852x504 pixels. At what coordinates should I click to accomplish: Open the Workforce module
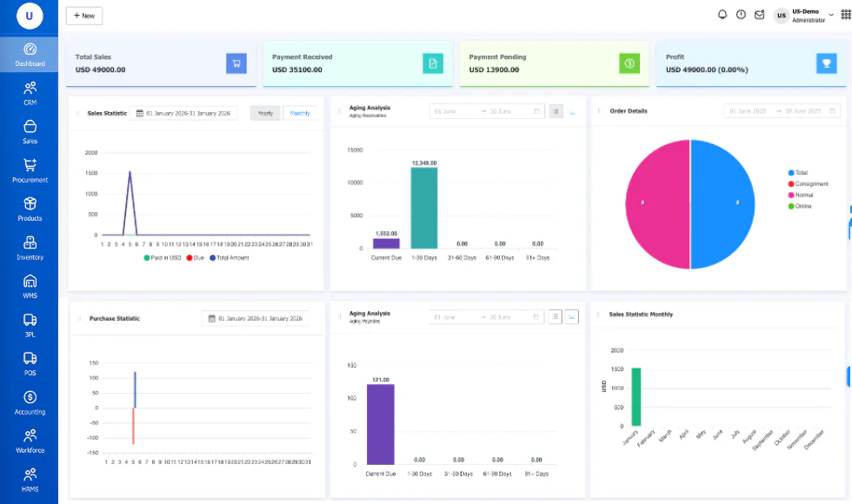30,441
